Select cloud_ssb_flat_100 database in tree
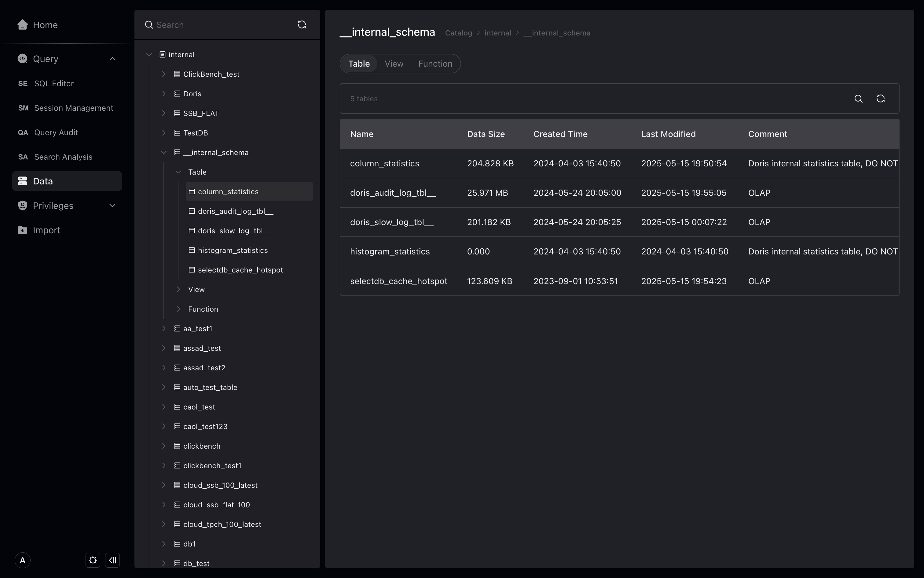 (x=217, y=505)
